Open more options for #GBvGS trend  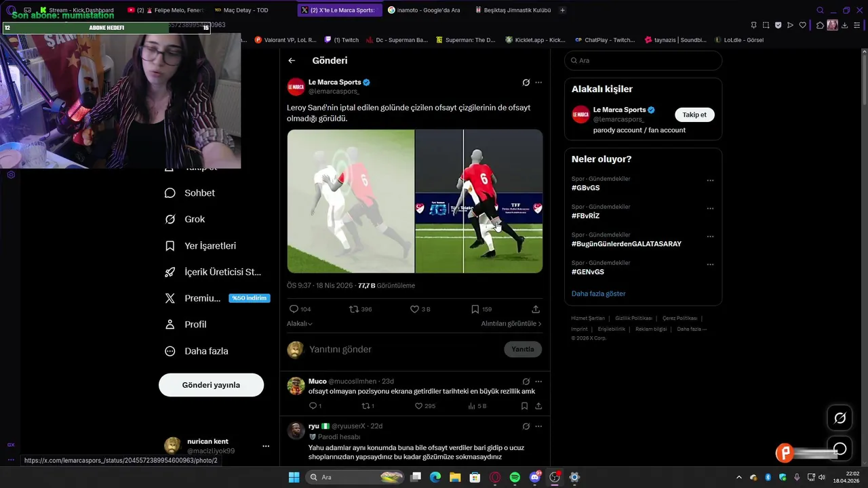click(710, 181)
